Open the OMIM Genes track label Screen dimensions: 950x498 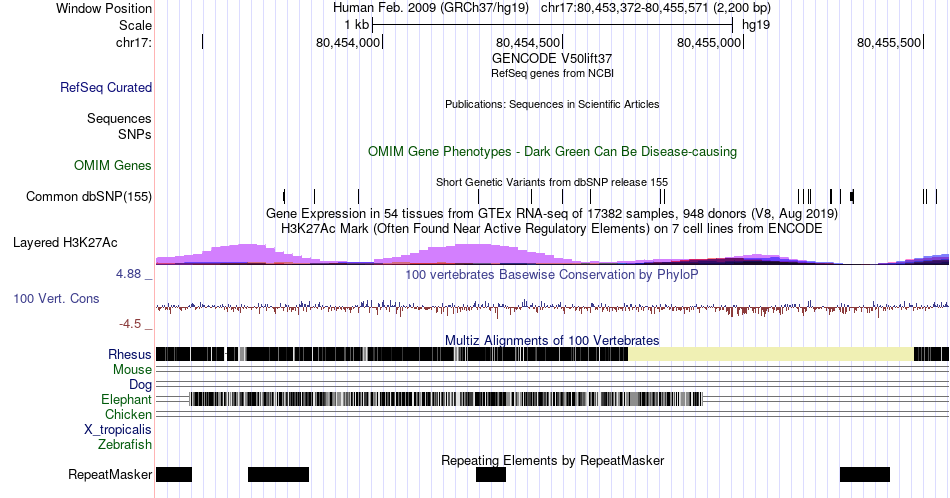point(113,165)
